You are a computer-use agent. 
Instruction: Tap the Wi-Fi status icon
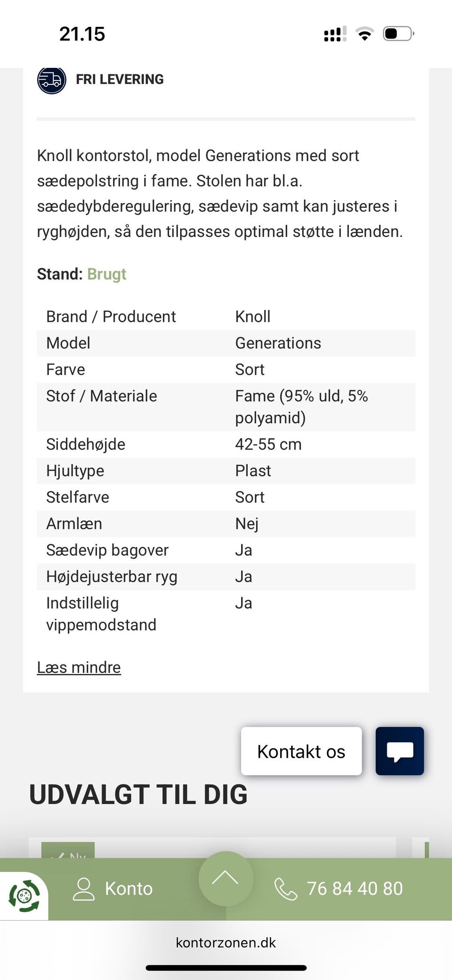[x=364, y=34]
